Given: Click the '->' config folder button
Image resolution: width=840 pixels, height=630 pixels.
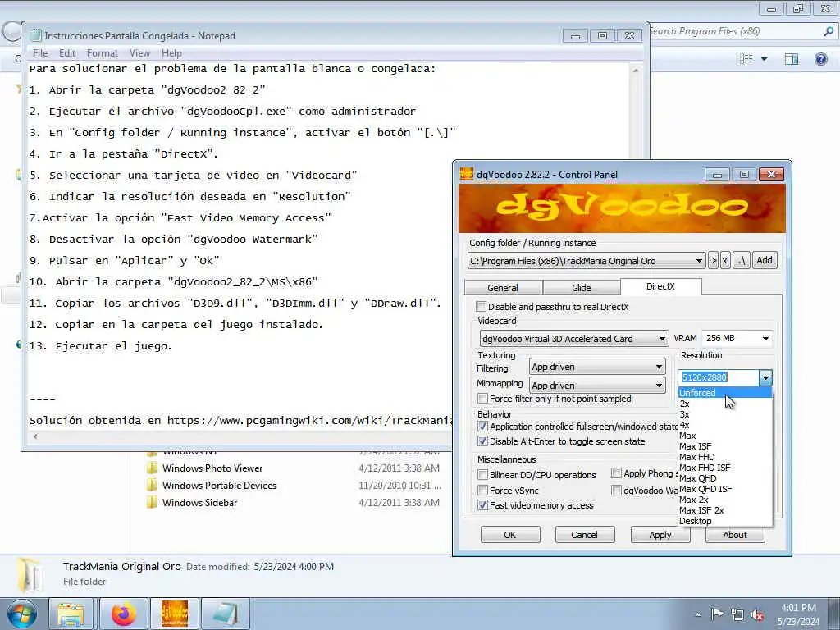Looking at the screenshot, I should [x=713, y=261].
